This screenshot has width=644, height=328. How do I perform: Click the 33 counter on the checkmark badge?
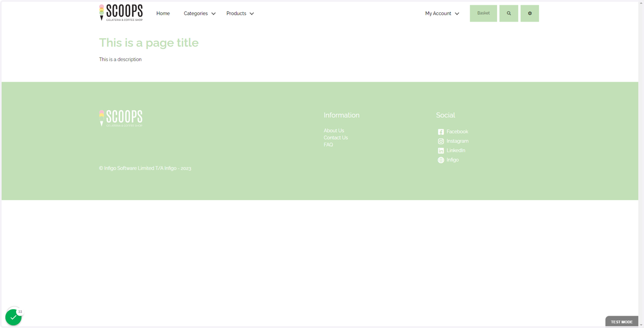20,311
